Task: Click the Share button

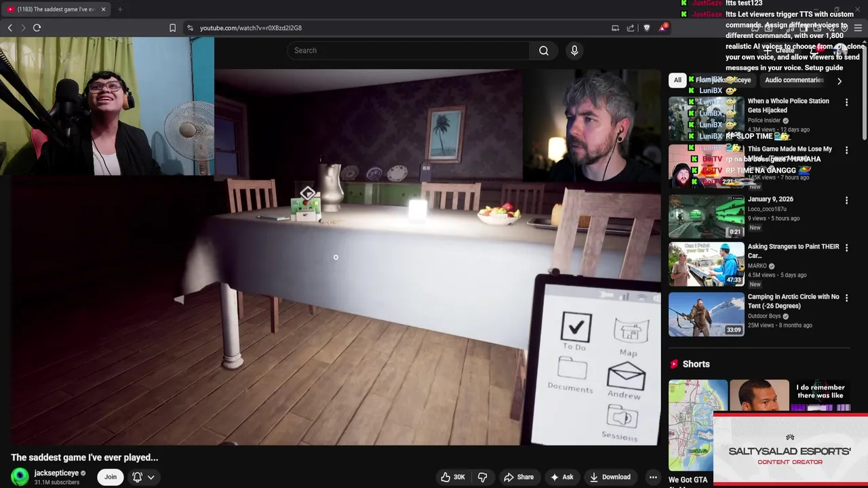Action: (519, 477)
